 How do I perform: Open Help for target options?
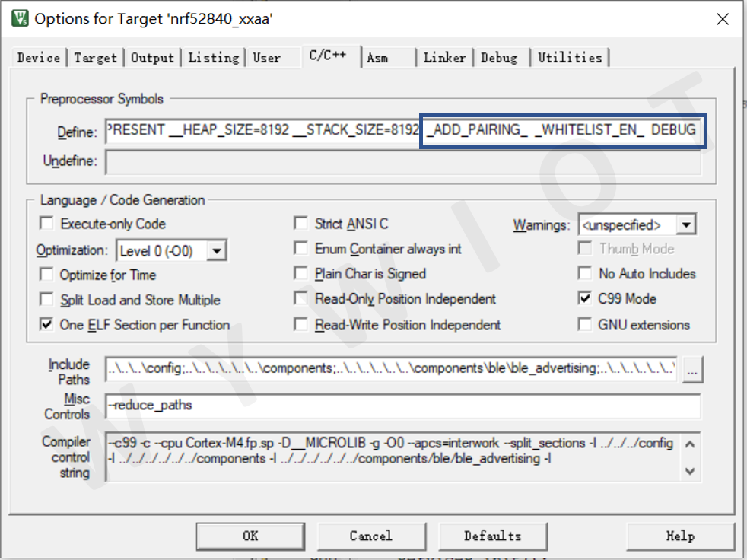pos(680,536)
